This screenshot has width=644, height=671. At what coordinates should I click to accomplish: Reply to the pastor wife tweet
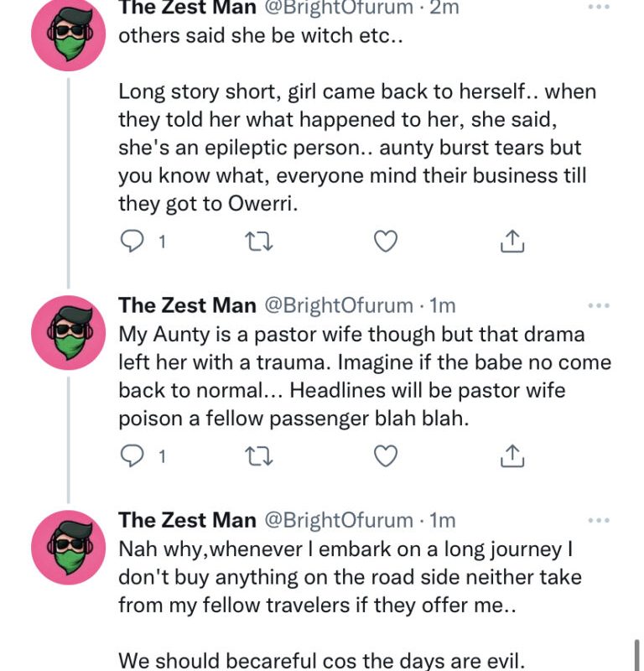click(133, 457)
